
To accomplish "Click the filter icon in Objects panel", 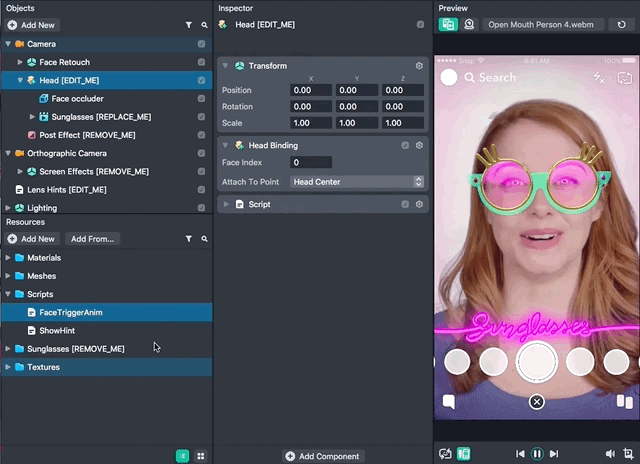I will click(x=188, y=24).
